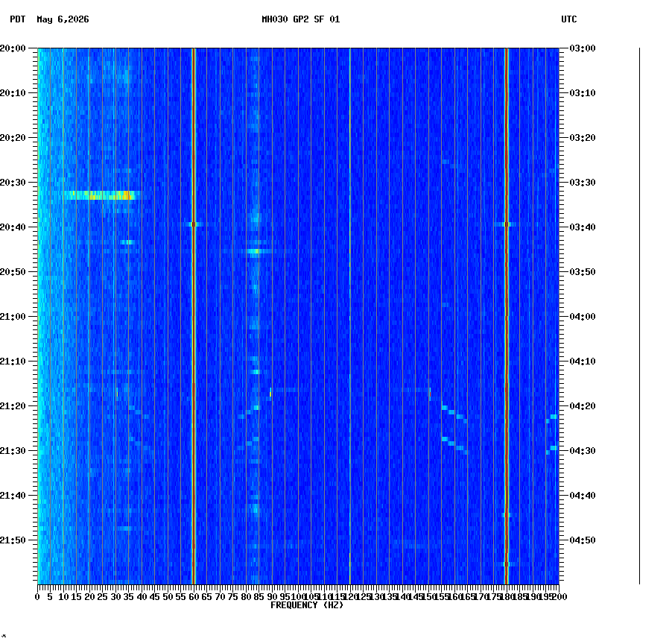672x644 pixels.
Task: Click the cyan blip near 198 Hz at 04:30
Action: click(x=552, y=449)
